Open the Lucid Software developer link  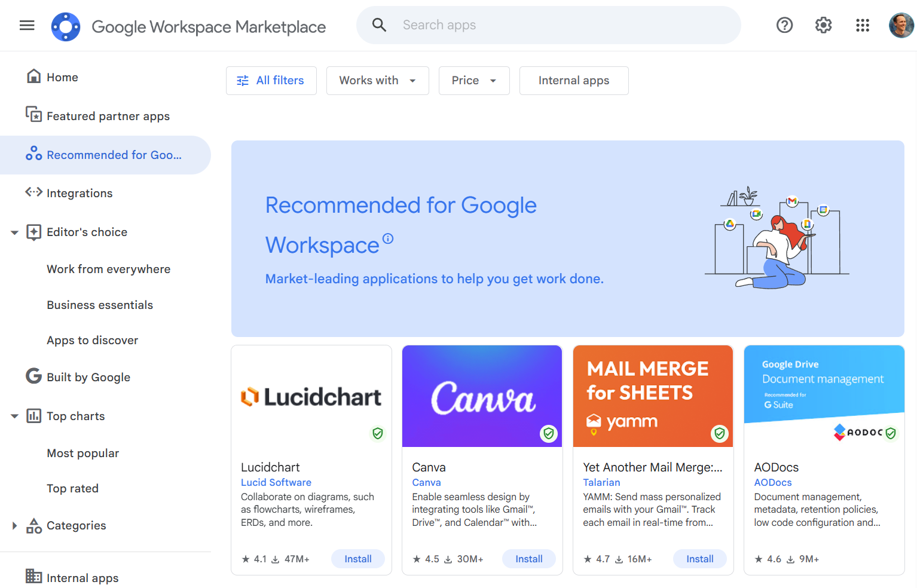[276, 482]
